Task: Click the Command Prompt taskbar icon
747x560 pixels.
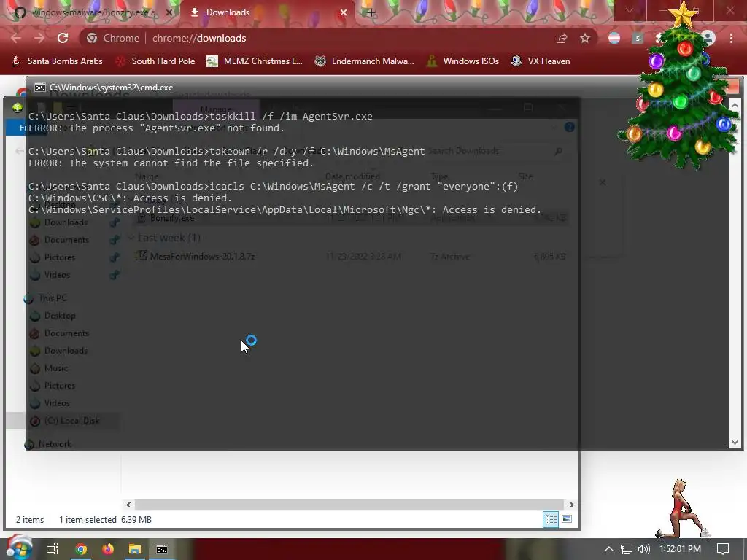Action: pos(162,549)
